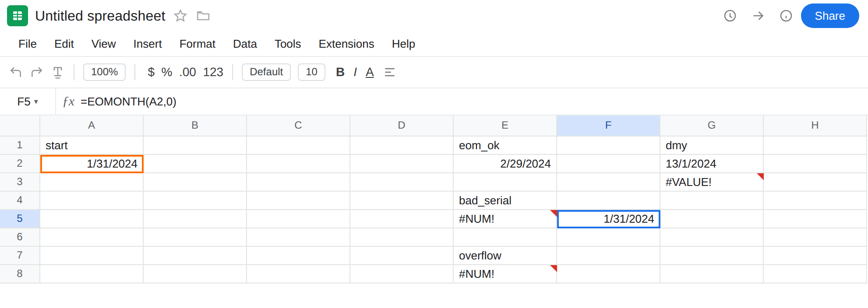Click the paint format icon
This screenshot has height=308, width=868.
pyautogui.click(x=58, y=72)
